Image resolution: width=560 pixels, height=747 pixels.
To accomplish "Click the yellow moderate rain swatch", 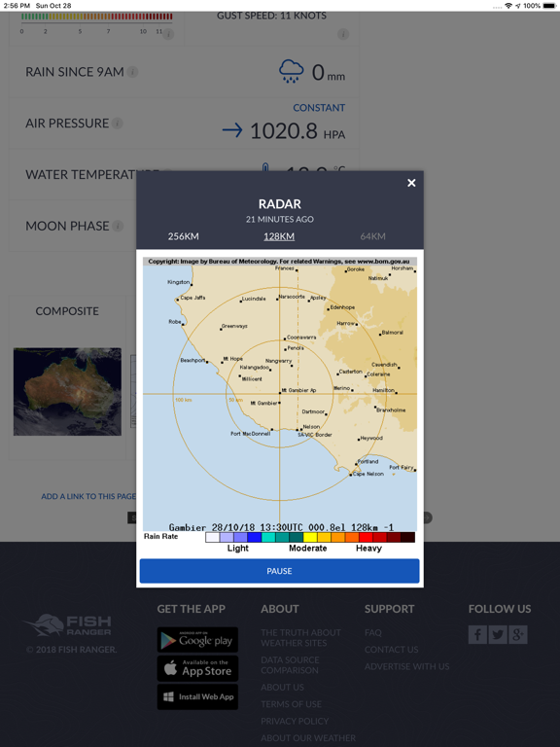I will (310, 537).
